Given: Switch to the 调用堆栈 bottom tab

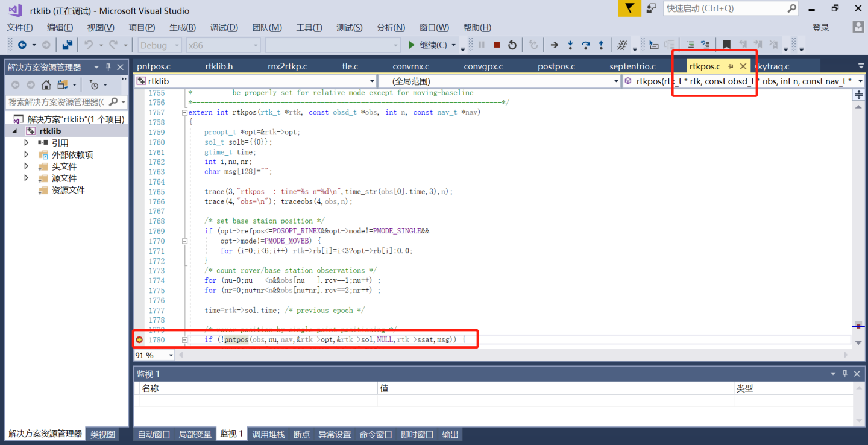Looking at the screenshot, I should pyautogui.click(x=268, y=434).
